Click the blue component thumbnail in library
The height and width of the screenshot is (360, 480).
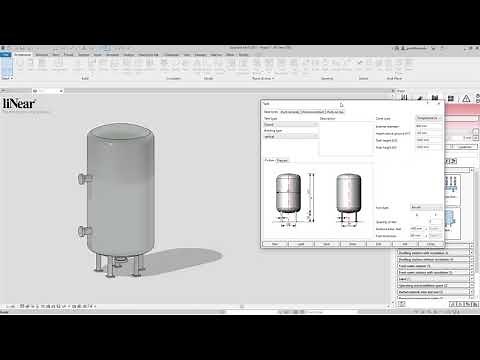pos(452,223)
